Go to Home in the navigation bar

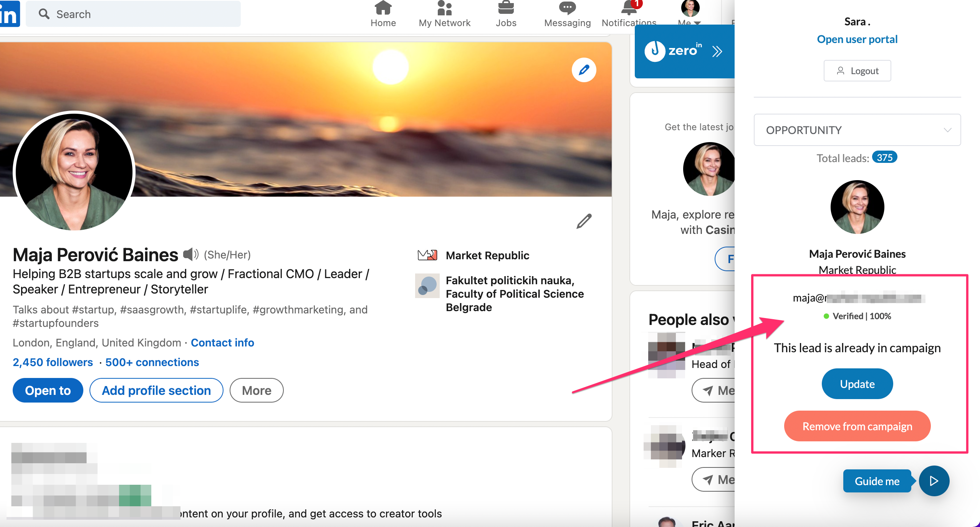coord(383,12)
